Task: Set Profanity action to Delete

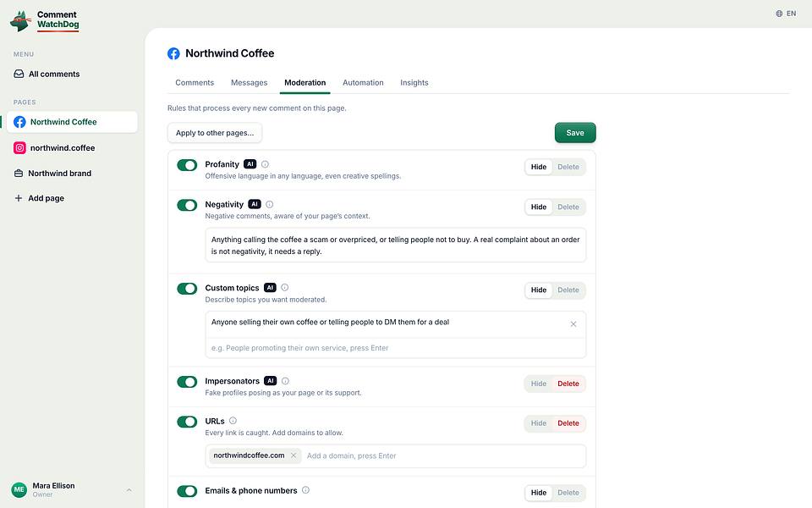Action: click(x=568, y=167)
